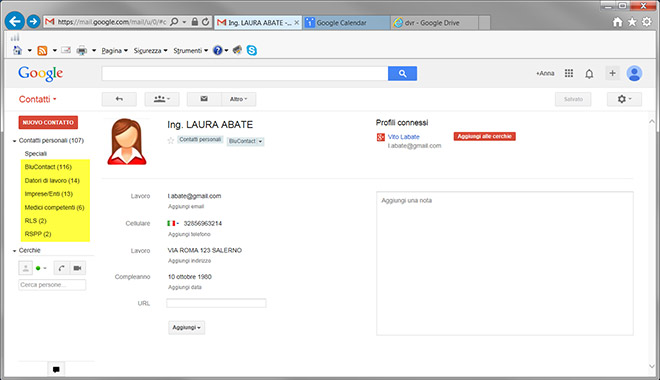Open the Altro dropdown menu
Viewport: 660px width, 380px height.
[239, 99]
